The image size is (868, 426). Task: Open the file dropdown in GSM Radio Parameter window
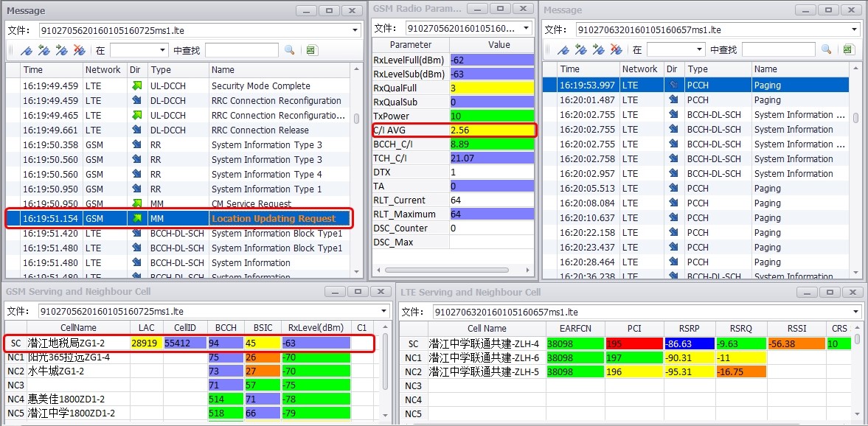click(x=526, y=28)
